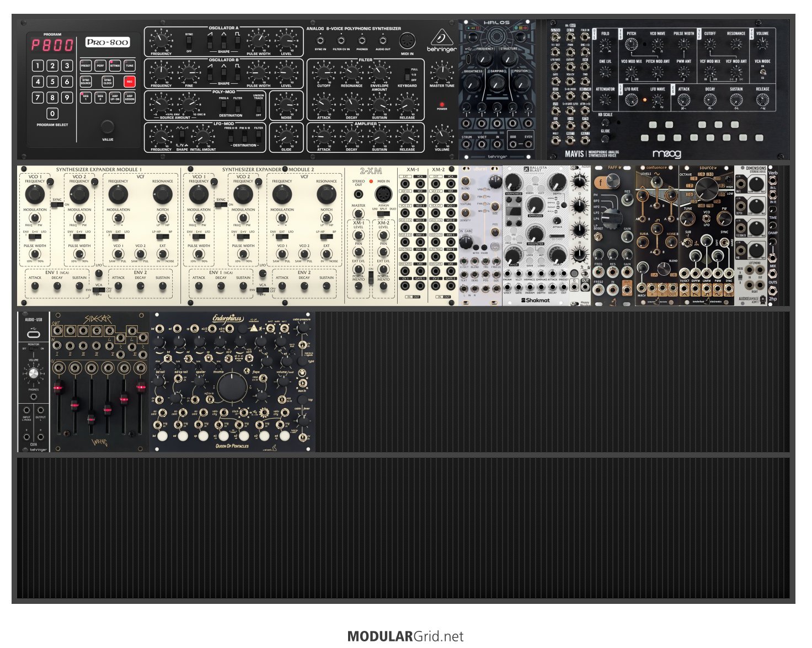Open the MODULARGrid.net link
The image size is (812, 648).
[x=405, y=636]
